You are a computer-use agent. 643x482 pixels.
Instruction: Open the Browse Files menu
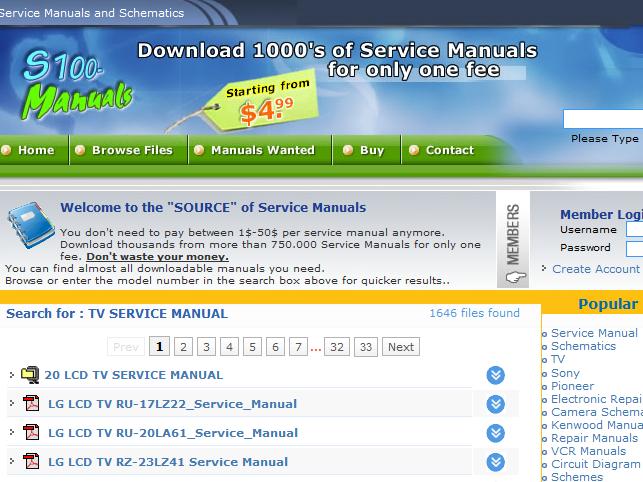click(x=132, y=150)
